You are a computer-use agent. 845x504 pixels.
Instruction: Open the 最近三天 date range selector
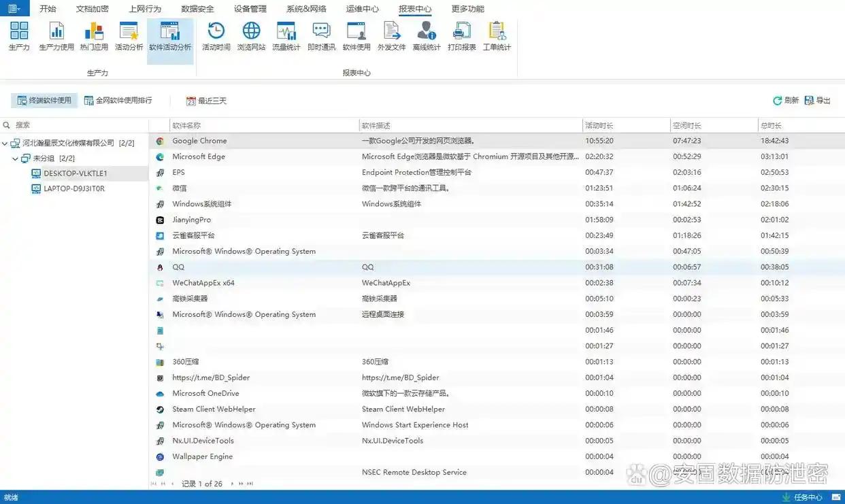(x=206, y=101)
